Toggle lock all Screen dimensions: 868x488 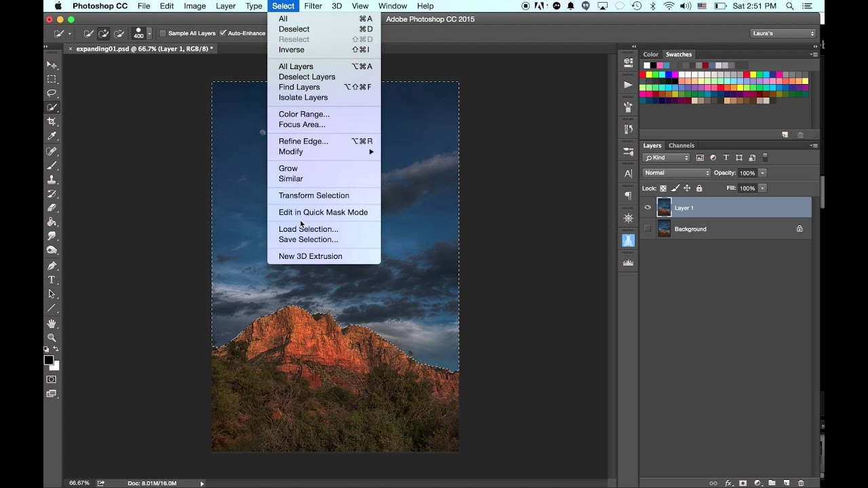point(699,188)
